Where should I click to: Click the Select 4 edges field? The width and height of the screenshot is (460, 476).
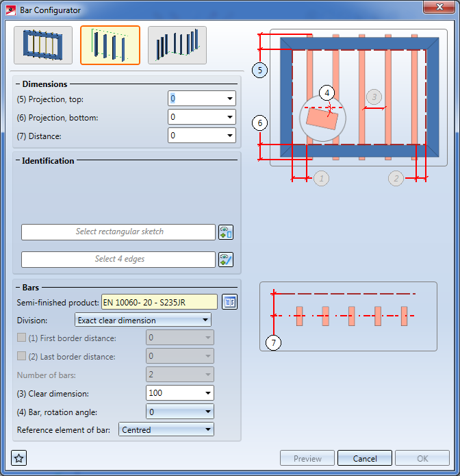point(118,260)
